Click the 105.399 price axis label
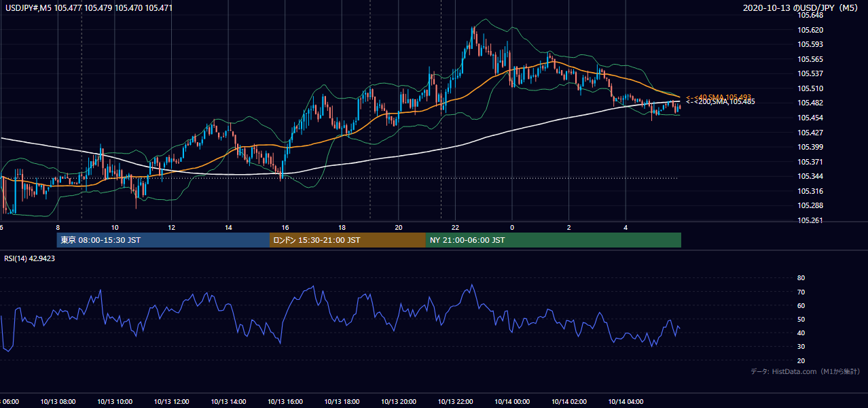 810,147
